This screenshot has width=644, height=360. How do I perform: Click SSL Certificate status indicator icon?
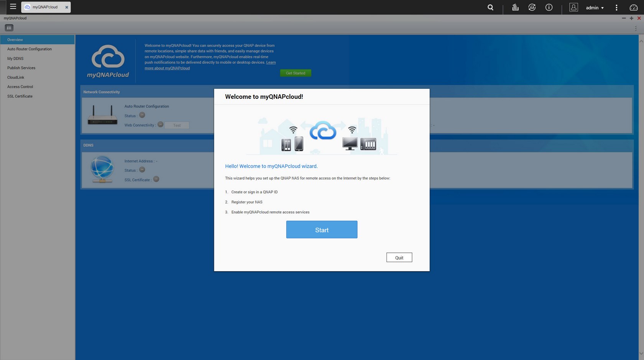point(156,179)
